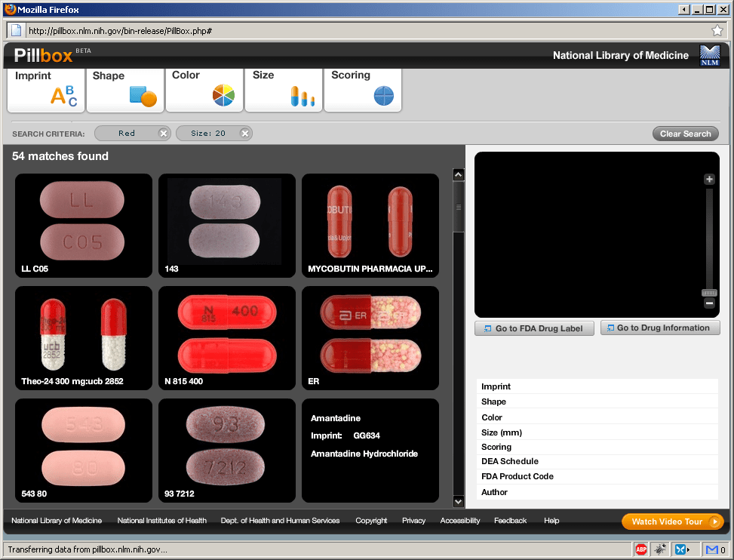Select the ER capsule thumbnail

370,338
